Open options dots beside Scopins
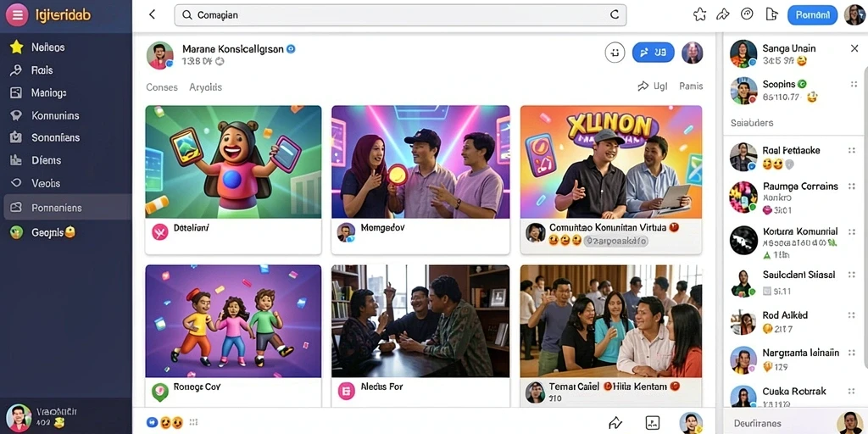The image size is (868, 434). [853, 84]
